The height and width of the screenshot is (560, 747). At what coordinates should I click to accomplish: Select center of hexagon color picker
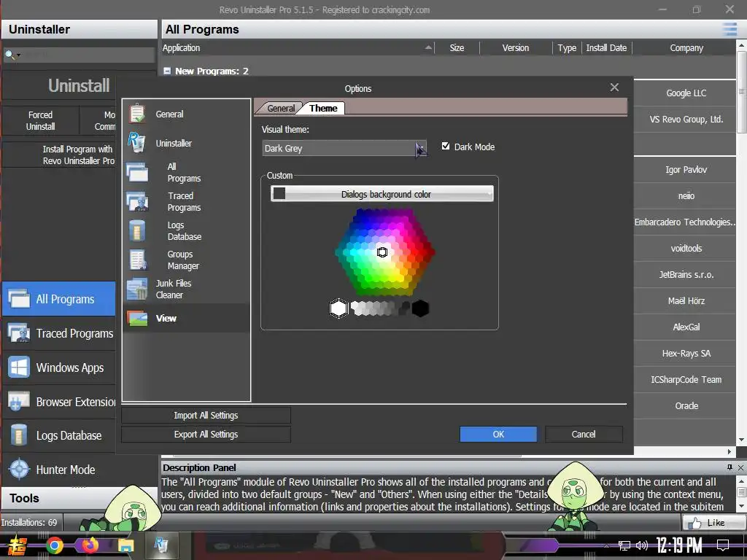(382, 252)
